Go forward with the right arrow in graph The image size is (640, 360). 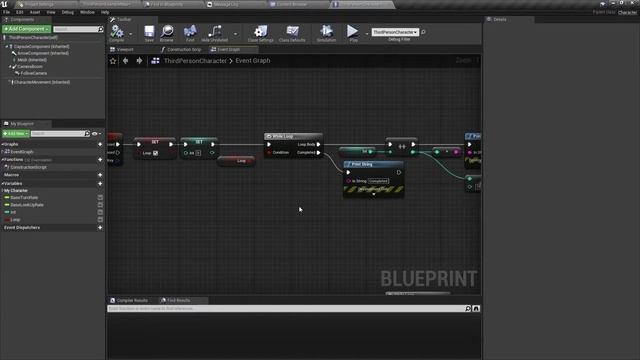click(139, 61)
